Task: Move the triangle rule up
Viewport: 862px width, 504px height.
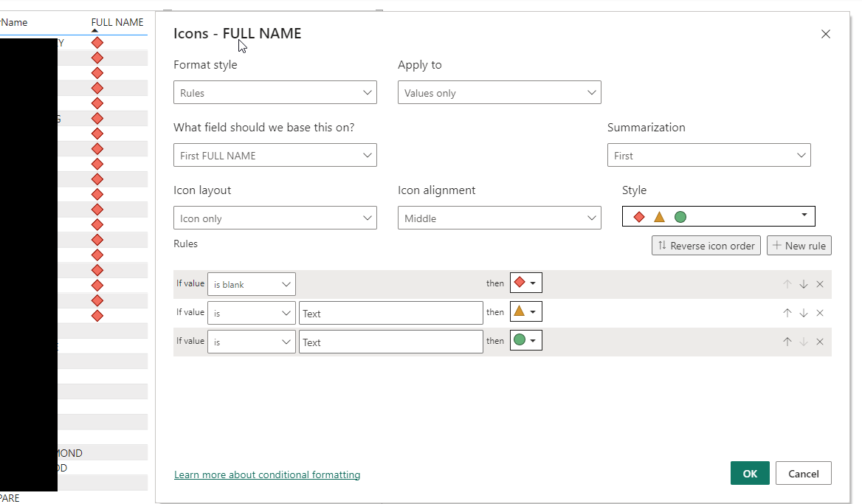Action: [787, 313]
